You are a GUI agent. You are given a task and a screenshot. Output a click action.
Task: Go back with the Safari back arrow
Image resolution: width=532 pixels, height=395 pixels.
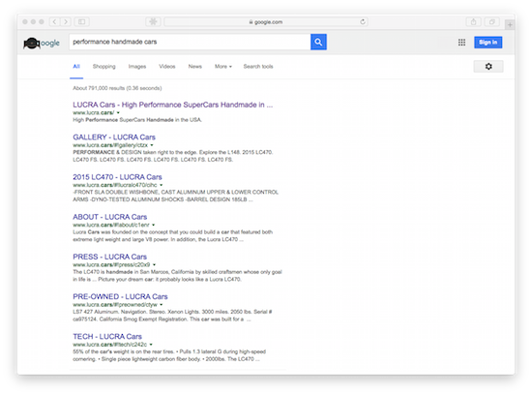tap(54, 21)
